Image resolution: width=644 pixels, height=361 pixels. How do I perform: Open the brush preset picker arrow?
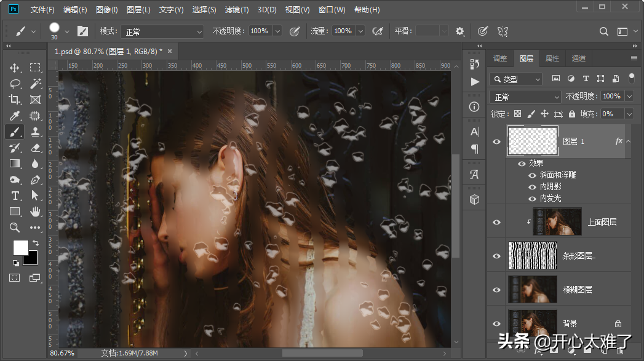click(67, 31)
